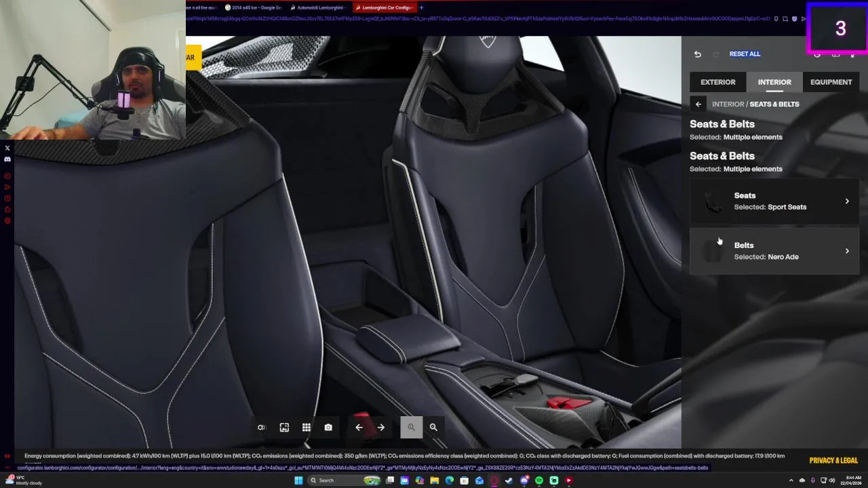Open Steam from the taskbar

click(509, 481)
